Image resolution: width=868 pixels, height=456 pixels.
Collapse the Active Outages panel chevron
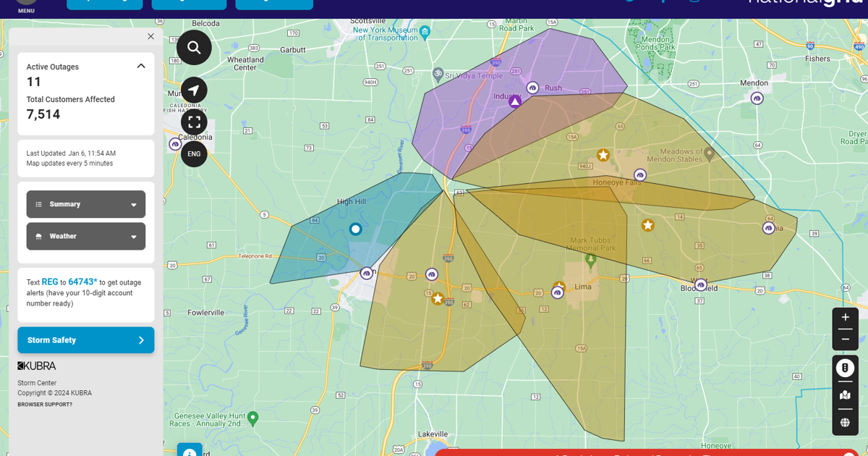coord(141,66)
